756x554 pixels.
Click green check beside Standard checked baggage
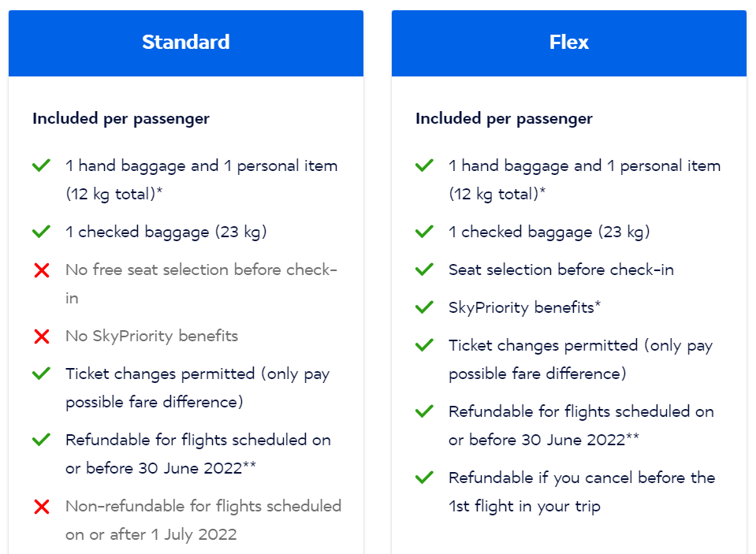pyautogui.click(x=42, y=232)
